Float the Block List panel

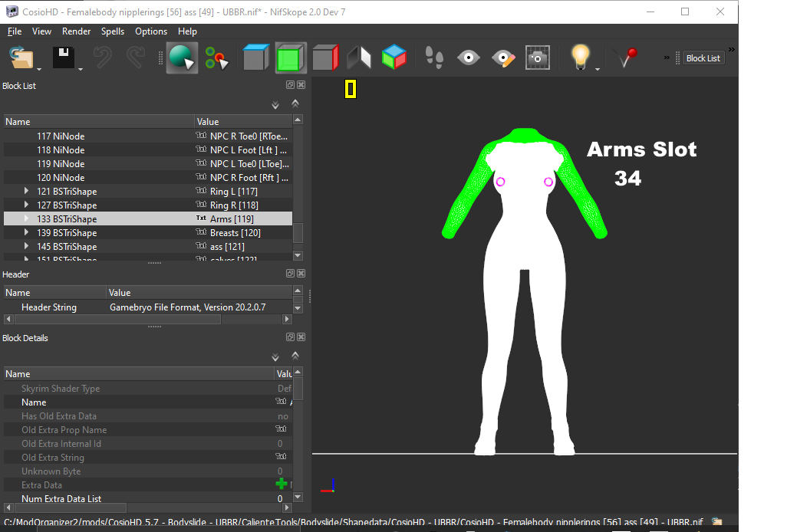click(x=290, y=85)
